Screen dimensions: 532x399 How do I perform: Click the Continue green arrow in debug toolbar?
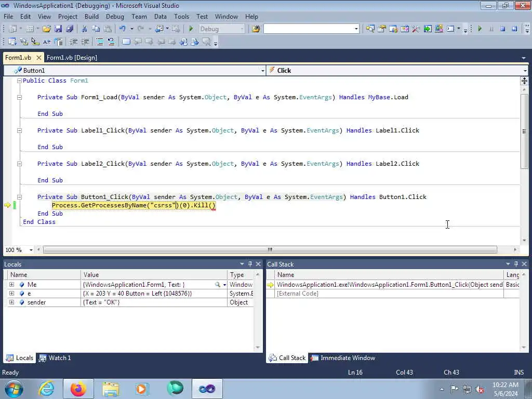480,29
